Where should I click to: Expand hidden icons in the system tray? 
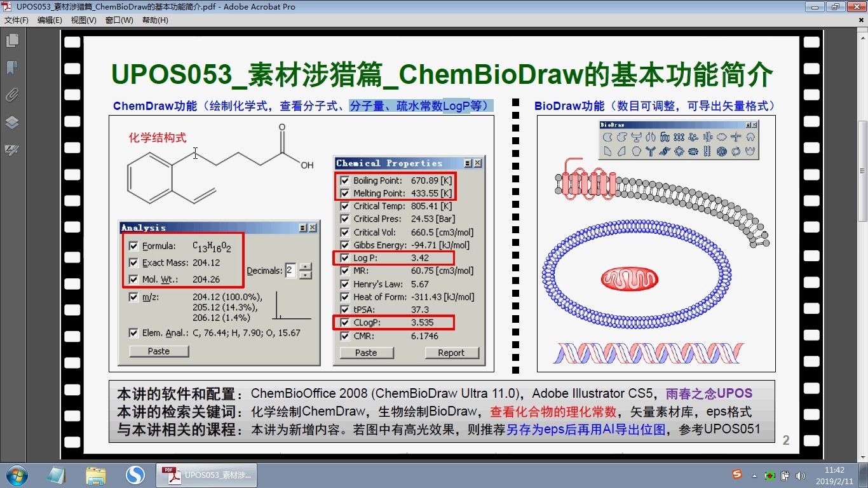click(754, 475)
